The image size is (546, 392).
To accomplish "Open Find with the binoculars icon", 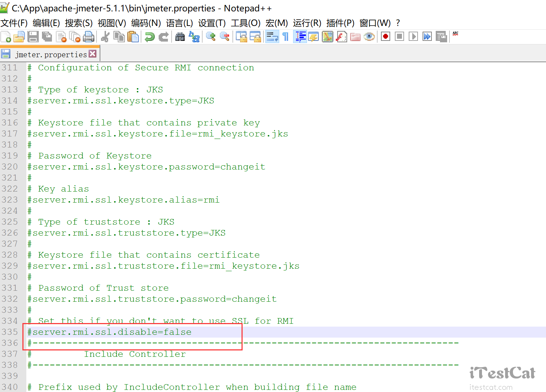I will [x=180, y=37].
